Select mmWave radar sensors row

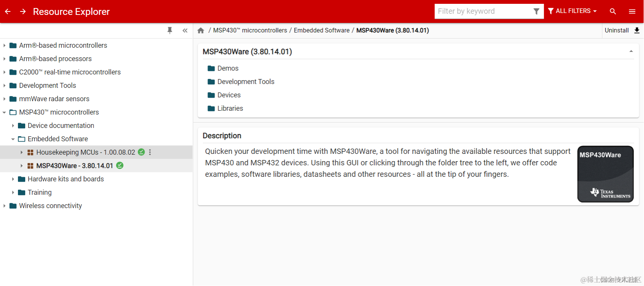click(96, 99)
